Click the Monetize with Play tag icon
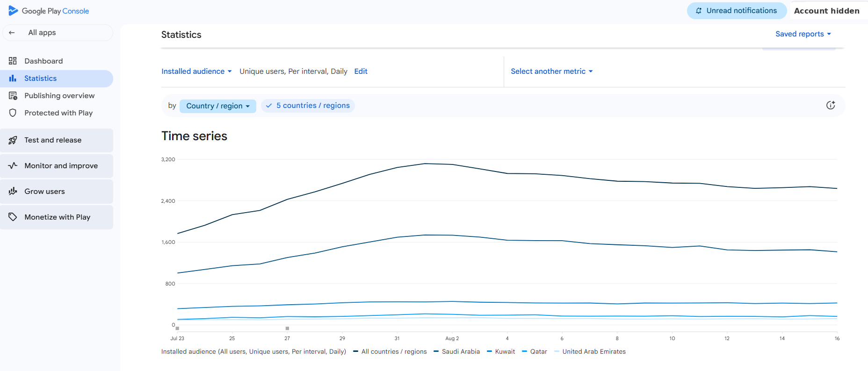The height and width of the screenshot is (371, 868). click(x=13, y=217)
